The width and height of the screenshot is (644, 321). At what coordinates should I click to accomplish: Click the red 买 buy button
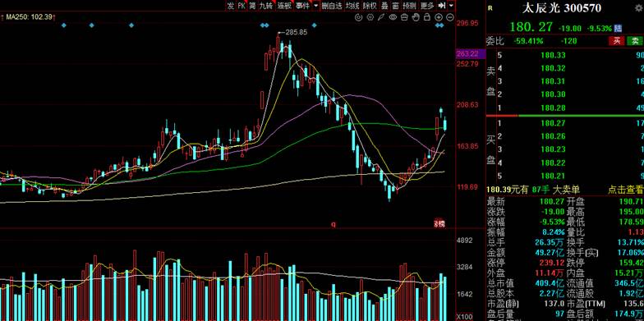pos(616,41)
